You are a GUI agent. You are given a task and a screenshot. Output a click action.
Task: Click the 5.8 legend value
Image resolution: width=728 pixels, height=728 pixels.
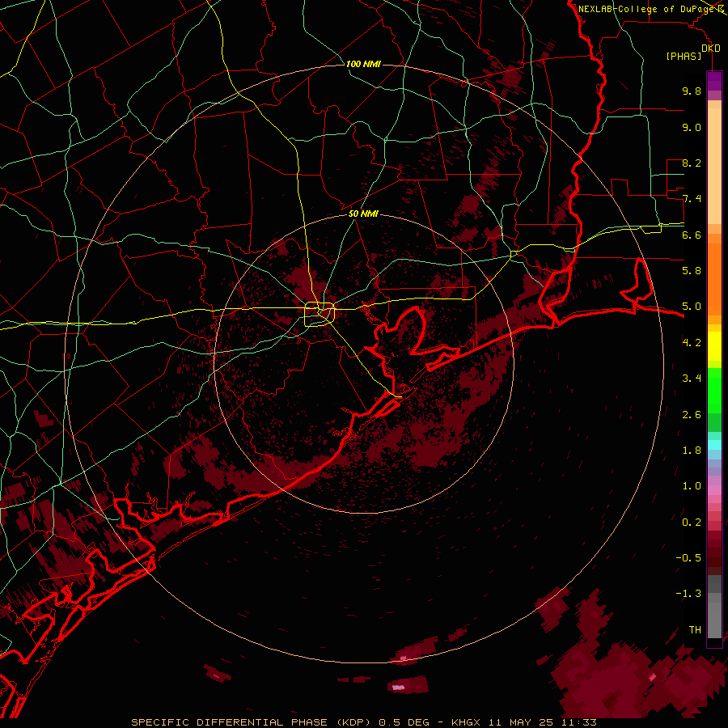[x=692, y=271]
